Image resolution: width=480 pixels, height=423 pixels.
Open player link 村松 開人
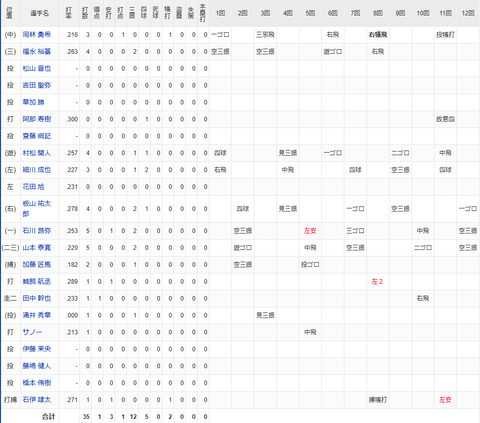tap(37, 153)
